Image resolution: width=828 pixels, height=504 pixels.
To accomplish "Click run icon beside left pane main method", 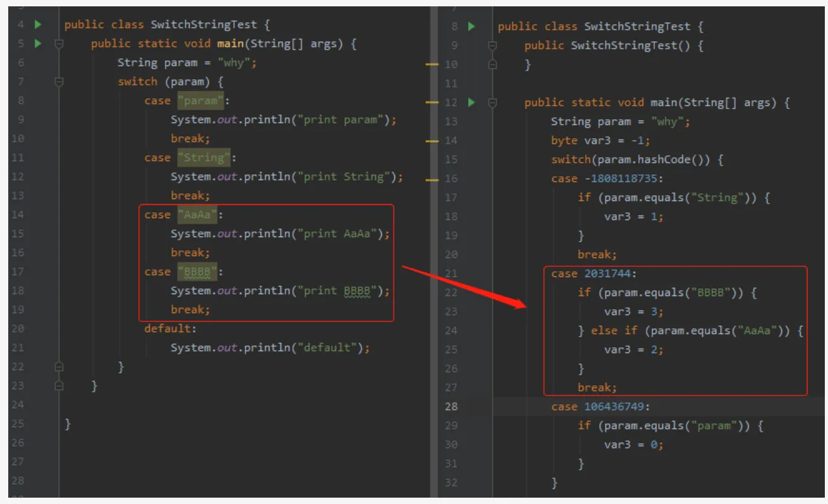I will click(x=38, y=44).
